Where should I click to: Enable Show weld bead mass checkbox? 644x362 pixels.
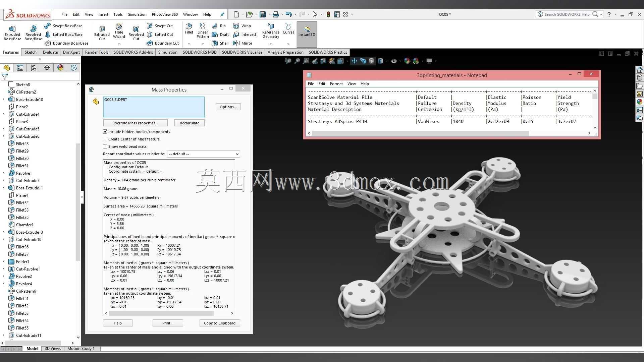(x=105, y=146)
